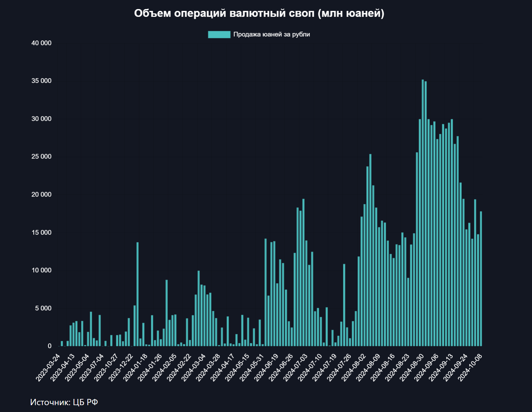The height and width of the screenshot is (412, 532).
Task: Click the 0 label on the y-axis
Action: [x=49, y=346]
